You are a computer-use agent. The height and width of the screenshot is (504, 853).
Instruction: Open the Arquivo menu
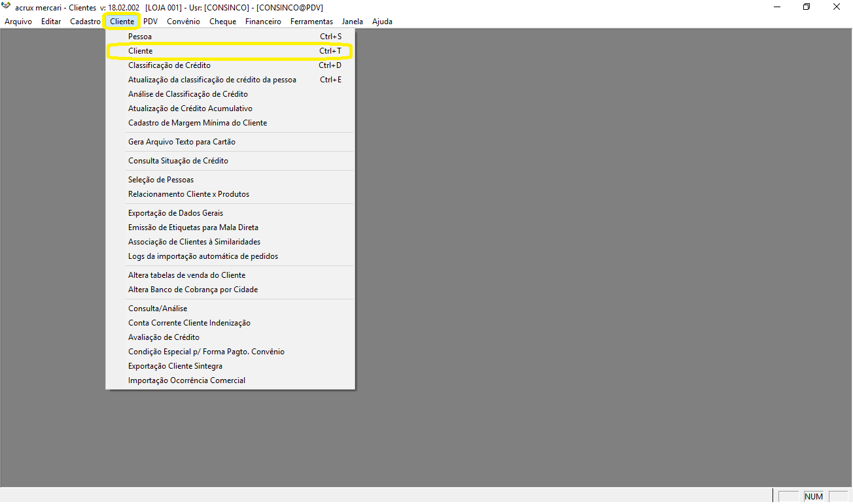tap(18, 22)
